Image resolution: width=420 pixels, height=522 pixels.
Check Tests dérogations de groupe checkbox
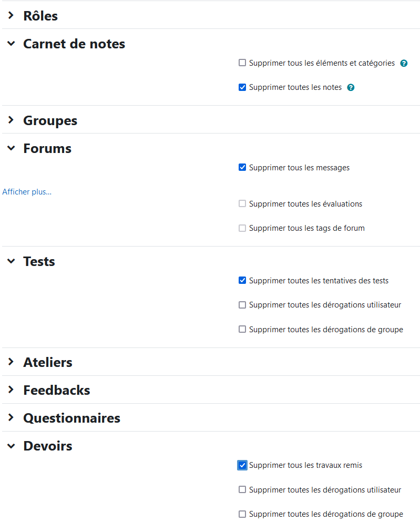[242, 329]
